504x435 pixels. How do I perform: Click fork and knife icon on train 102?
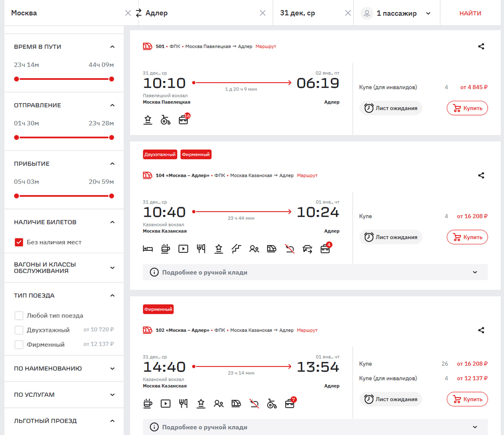pyautogui.click(x=183, y=404)
